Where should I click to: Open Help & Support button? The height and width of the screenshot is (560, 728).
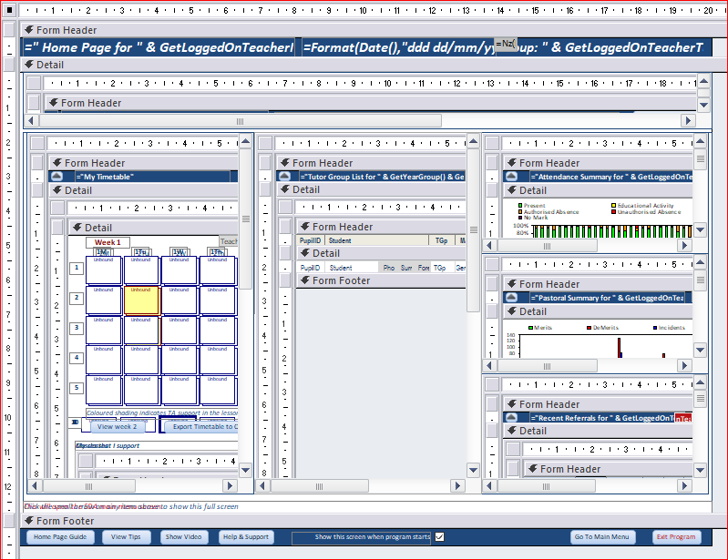click(x=246, y=537)
